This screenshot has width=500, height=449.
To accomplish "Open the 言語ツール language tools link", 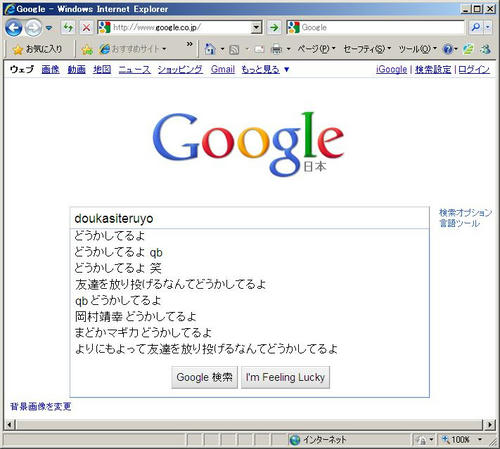I will click(x=460, y=223).
